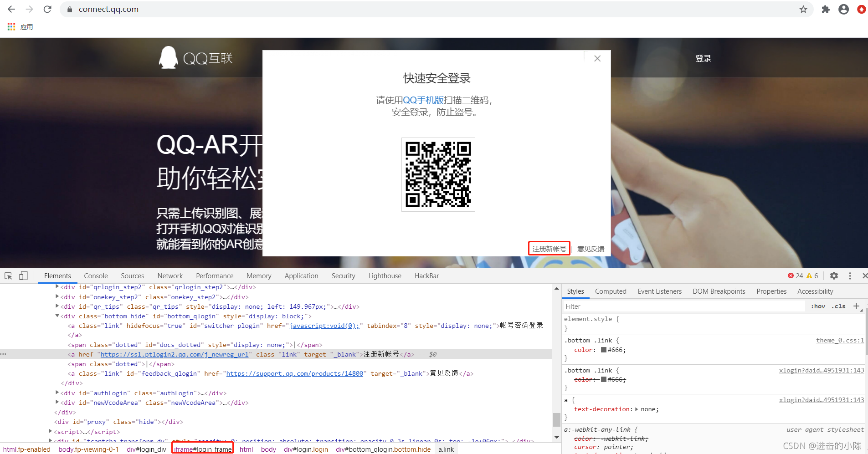
Task: Switch to the Console tab
Action: (96, 275)
